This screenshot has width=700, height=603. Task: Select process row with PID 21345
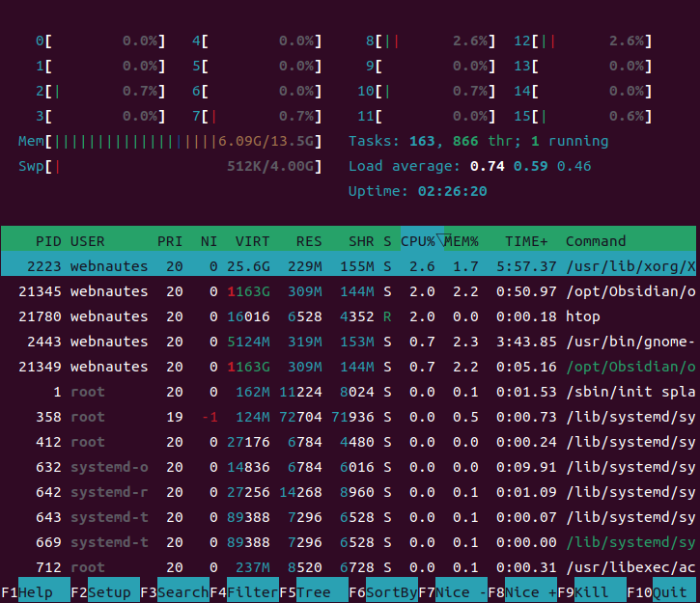click(349, 291)
